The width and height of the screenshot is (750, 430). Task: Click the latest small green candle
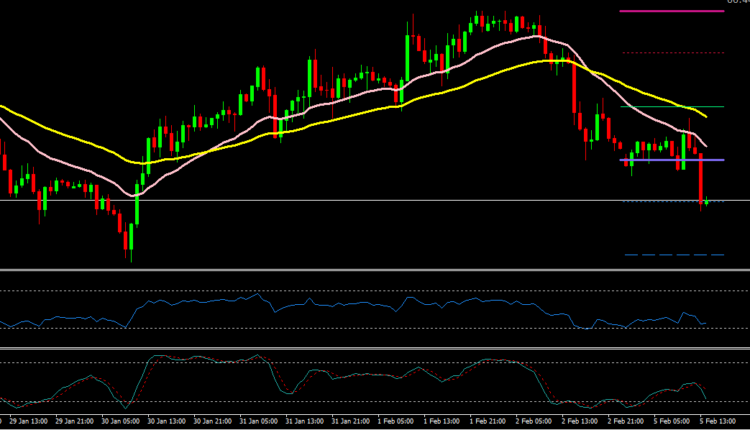[708, 201]
